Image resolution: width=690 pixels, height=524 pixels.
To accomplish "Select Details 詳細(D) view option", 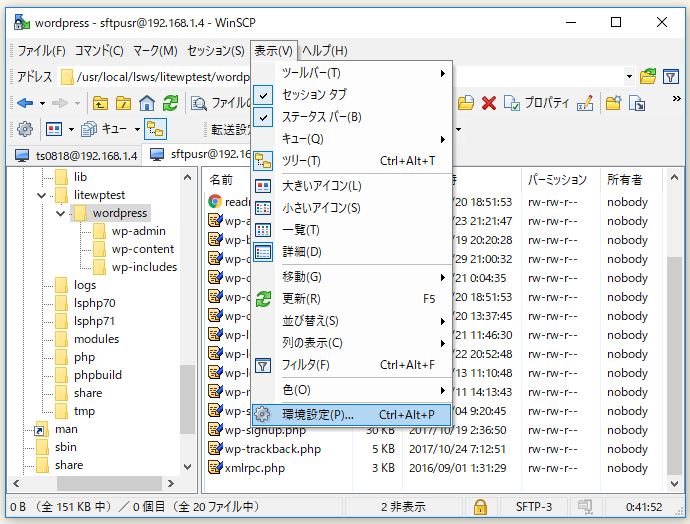I will point(352,252).
